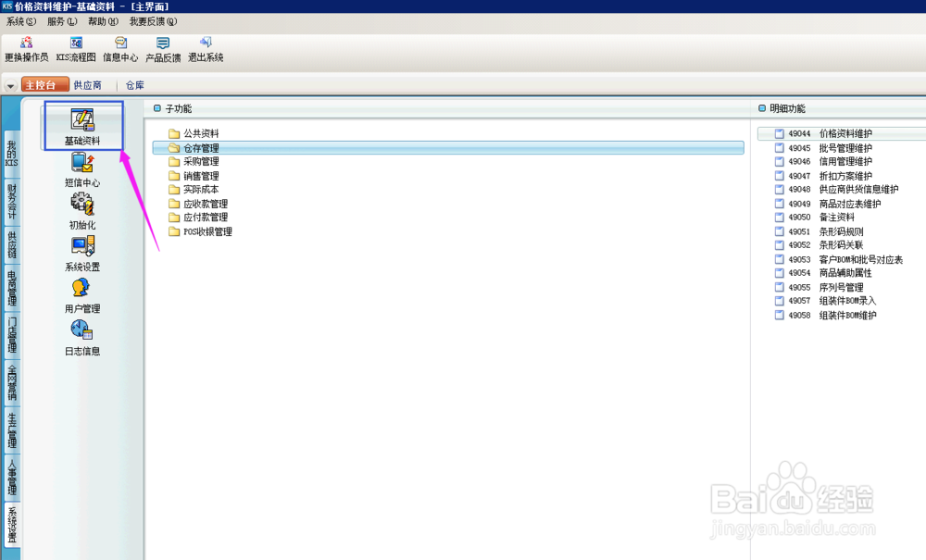Open the 系统设置 module icon
Image resolution: width=926 pixels, height=560 pixels.
(x=82, y=254)
